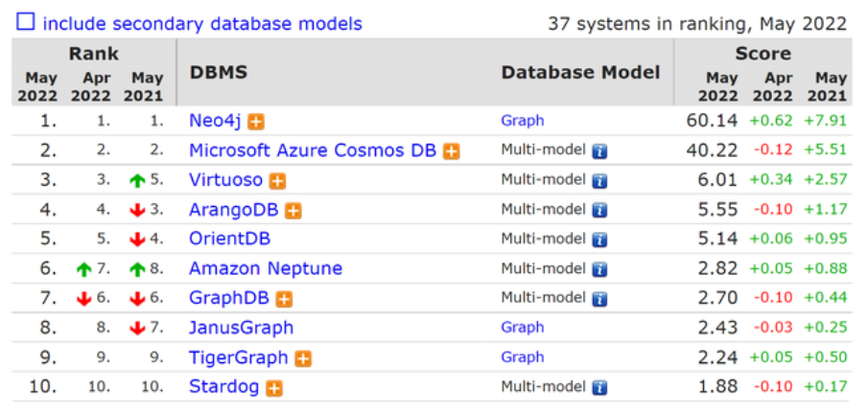Screen dimensions: 868x412
Task: Open the OrientDB link
Action: 229,239
